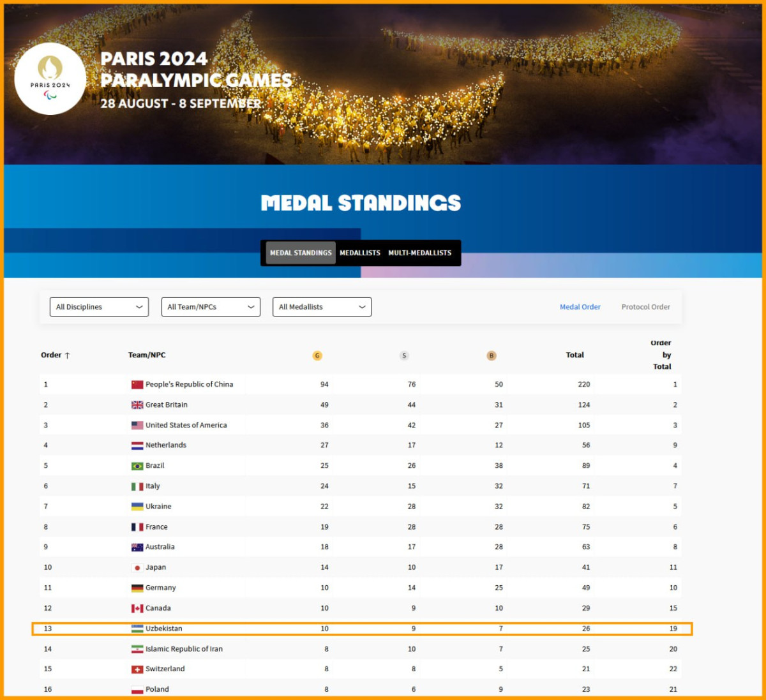
Task: Click the United States of America flag
Action: (x=137, y=425)
